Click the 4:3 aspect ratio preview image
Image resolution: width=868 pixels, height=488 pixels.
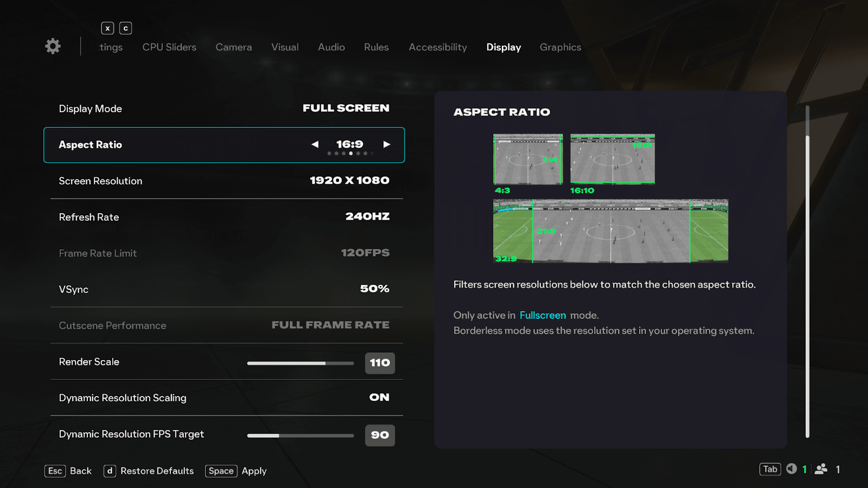pos(528,159)
